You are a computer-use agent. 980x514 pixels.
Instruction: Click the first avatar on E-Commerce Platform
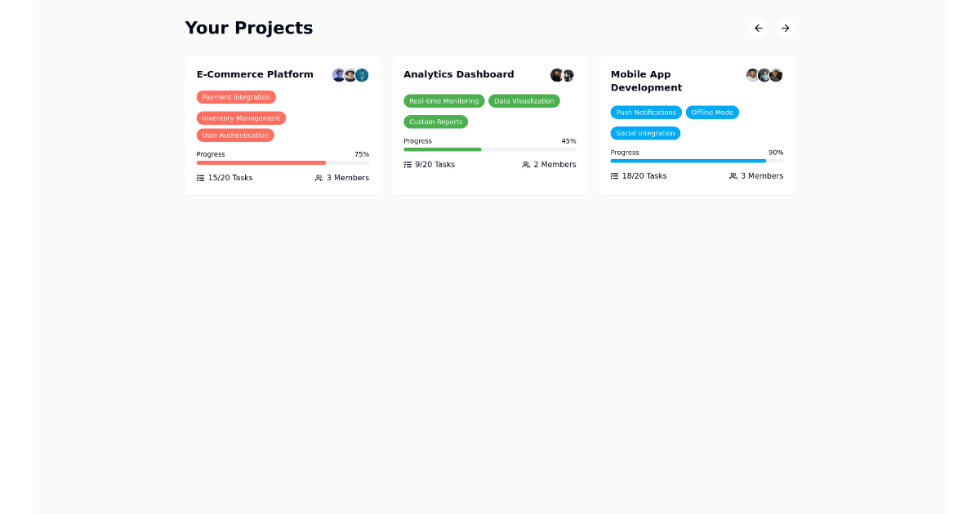click(x=337, y=75)
